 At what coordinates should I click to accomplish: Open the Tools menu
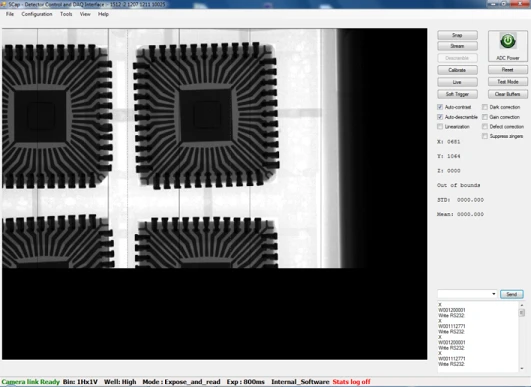click(66, 14)
